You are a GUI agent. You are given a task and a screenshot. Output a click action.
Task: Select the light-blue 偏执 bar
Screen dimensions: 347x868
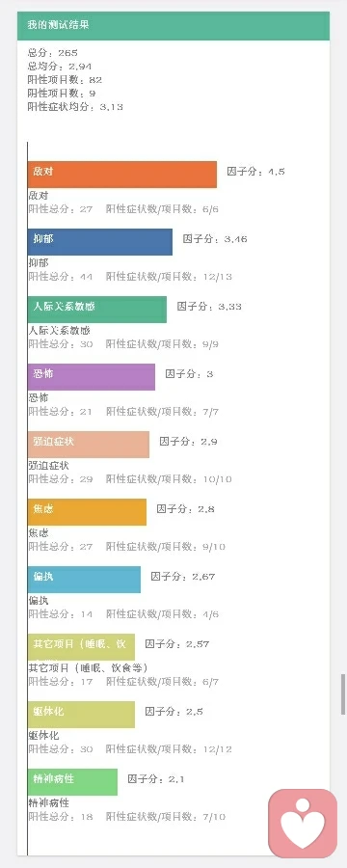pos(84,580)
